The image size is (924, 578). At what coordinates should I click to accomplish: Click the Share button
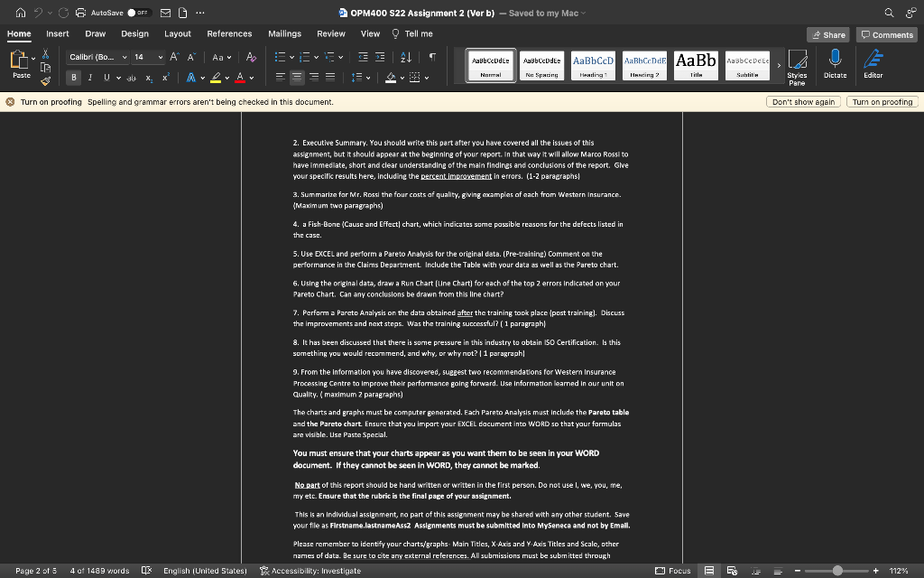pos(828,35)
